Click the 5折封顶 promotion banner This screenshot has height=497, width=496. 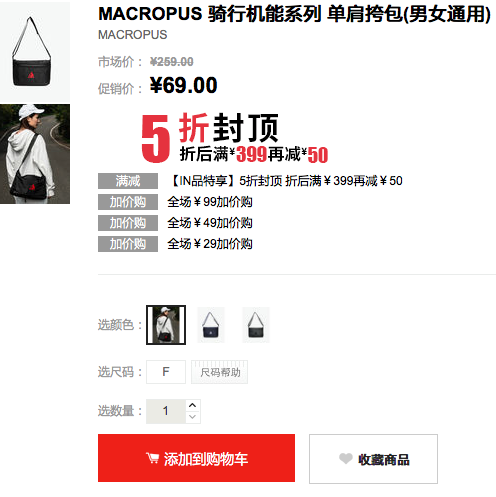(235, 138)
